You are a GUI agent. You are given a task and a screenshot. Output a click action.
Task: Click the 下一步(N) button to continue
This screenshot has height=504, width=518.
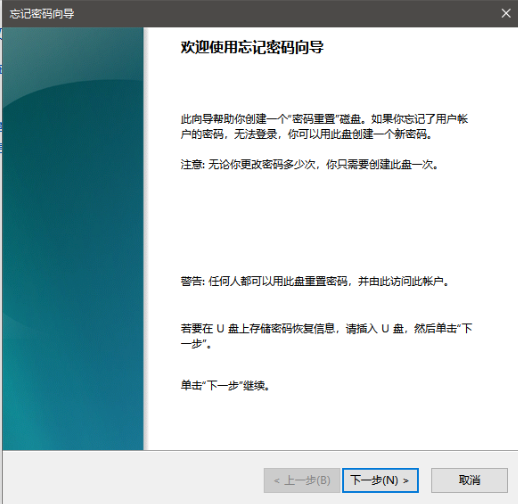pos(380,480)
